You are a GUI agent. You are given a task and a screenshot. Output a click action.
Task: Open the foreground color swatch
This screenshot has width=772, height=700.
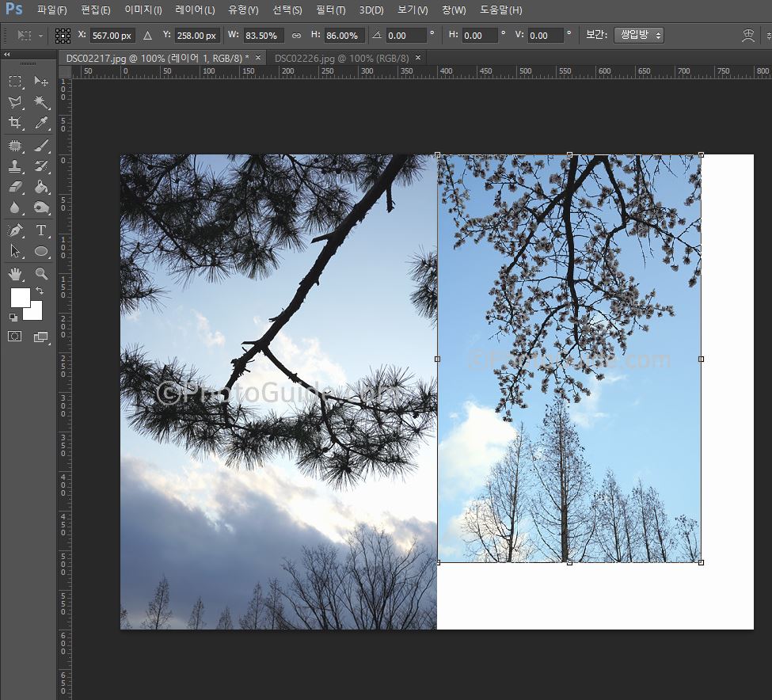(x=20, y=297)
